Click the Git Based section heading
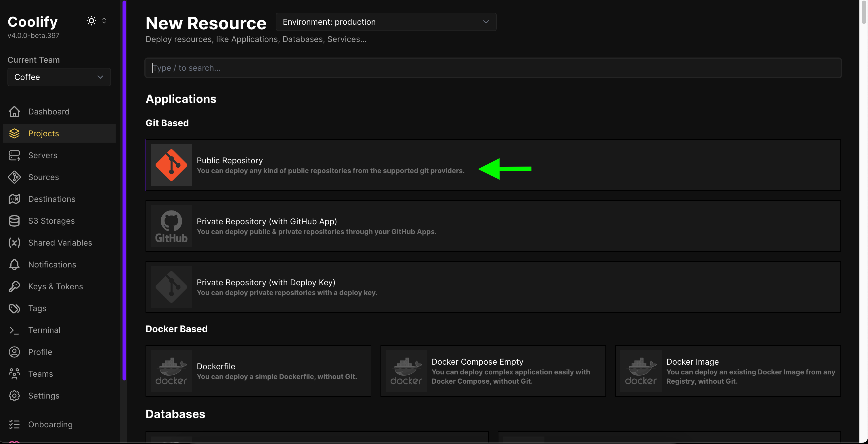This screenshot has width=868, height=444. click(167, 123)
